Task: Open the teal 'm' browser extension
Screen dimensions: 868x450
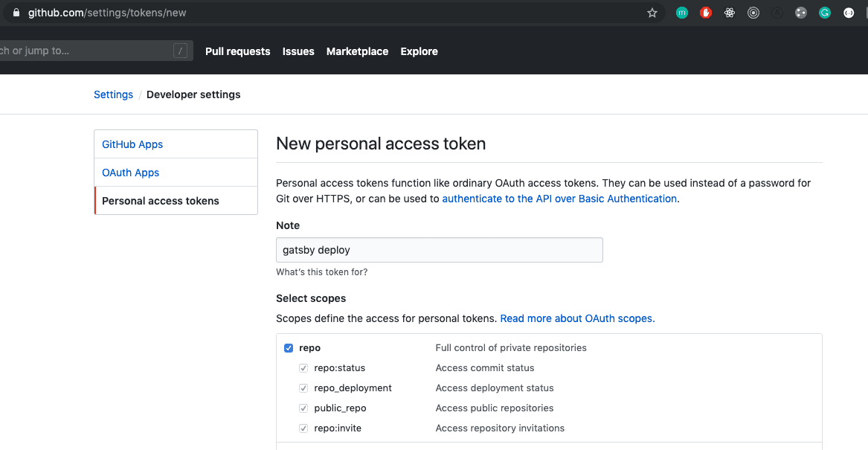Action: [682, 13]
